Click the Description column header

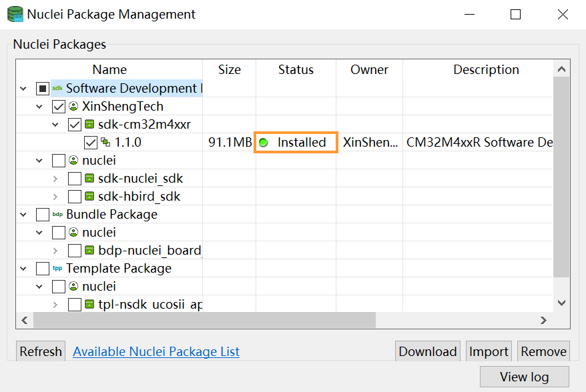[486, 69]
